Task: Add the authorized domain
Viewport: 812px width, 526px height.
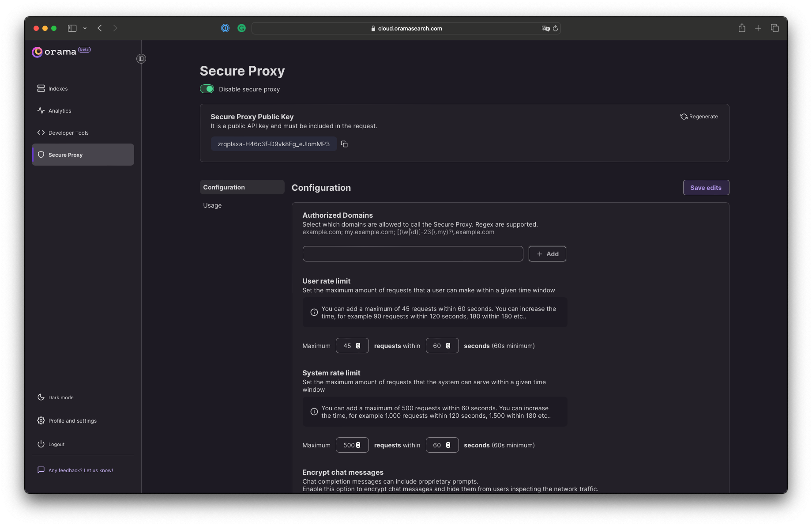Action: (x=547, y=254)
